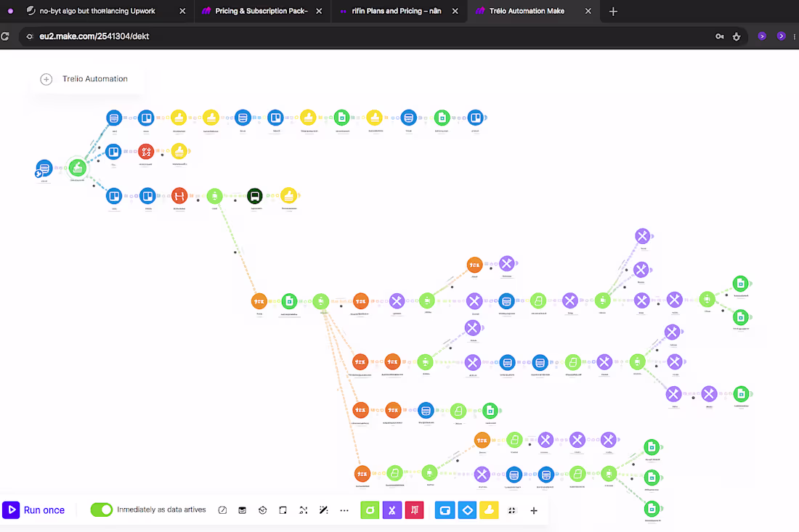Screen dimensions: 799x532
Task: Disable the 'Immediately as data arrives' toggle
Action: [102, 510]
